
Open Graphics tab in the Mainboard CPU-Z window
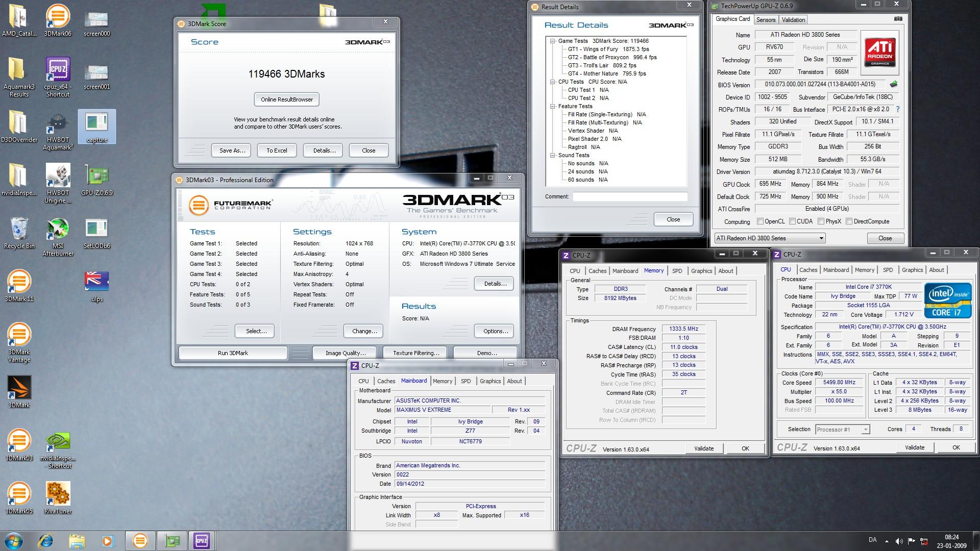coord(490,381)
